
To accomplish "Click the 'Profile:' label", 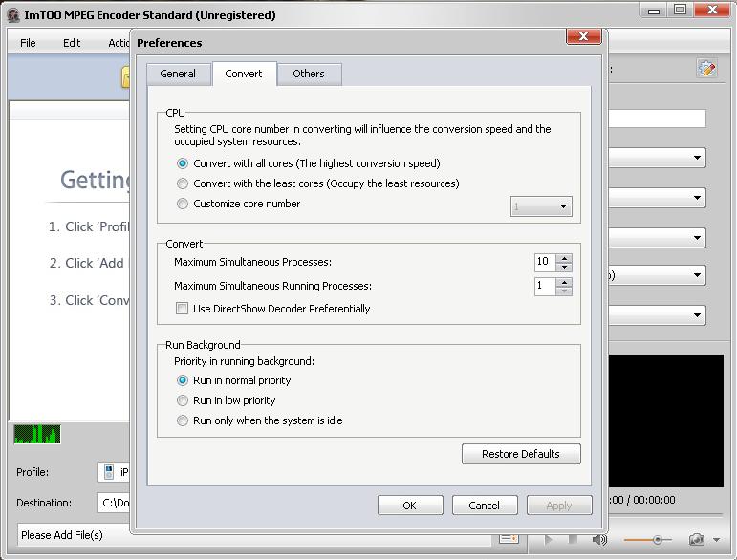I will 33,473.
